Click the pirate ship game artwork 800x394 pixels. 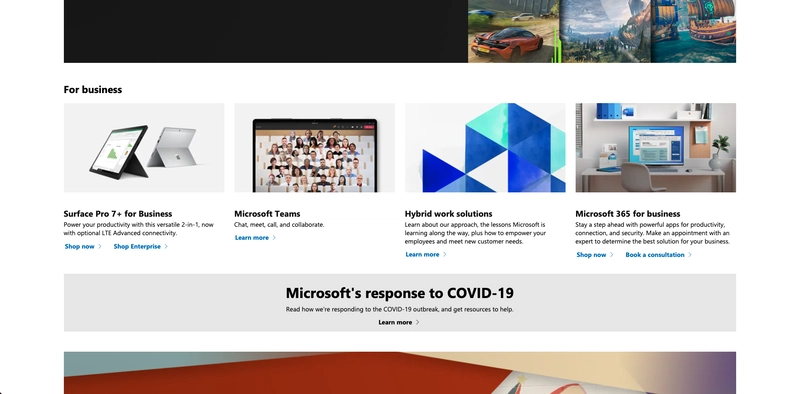tap(693, 31)
